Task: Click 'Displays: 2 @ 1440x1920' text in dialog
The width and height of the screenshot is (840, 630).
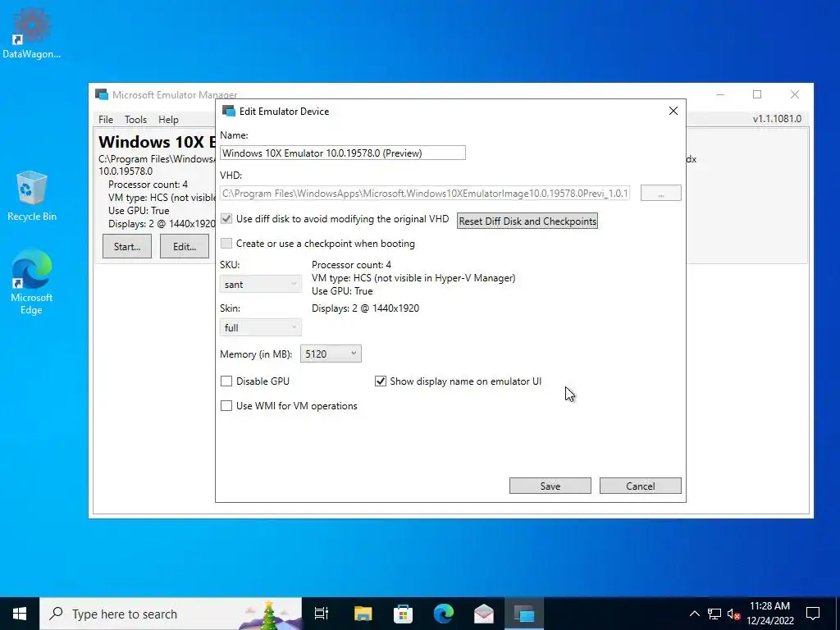Action: (x=365, y=308)
